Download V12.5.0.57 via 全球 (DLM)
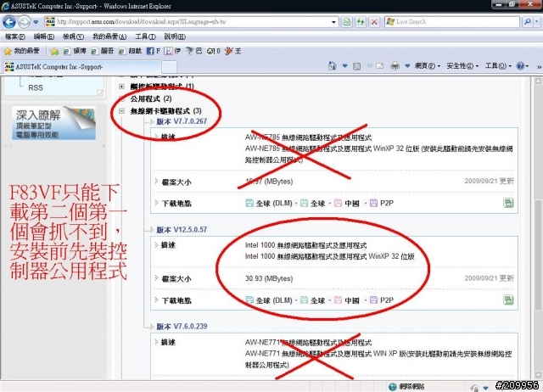 point(269,300)
